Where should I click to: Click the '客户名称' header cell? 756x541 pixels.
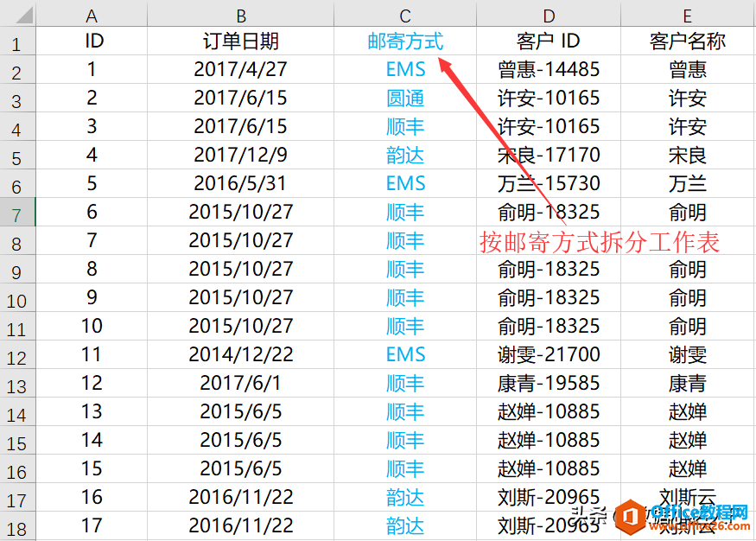click(688, 41)
